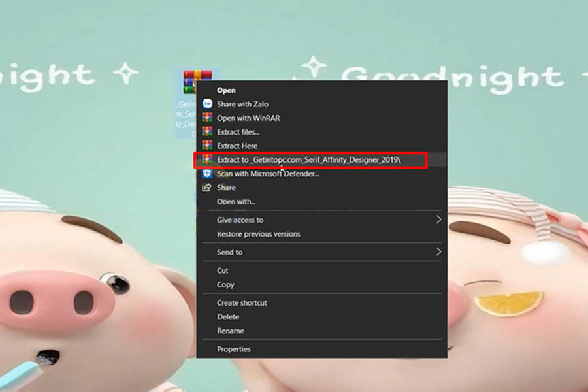
Task: Select Cut from the context menu
Action: [x=223, y=270]
